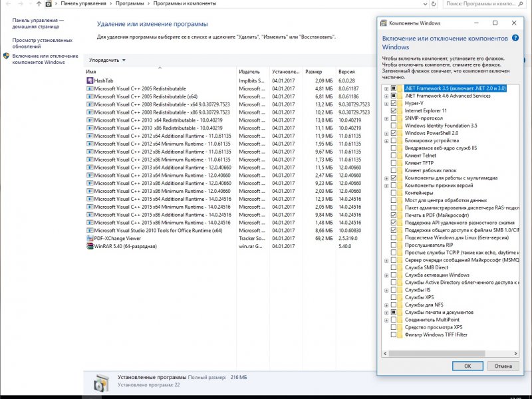This screenshot has height=399, width=532.
Task: Expand the .NET Framework 3.5 node
Action: pos(386,88)
